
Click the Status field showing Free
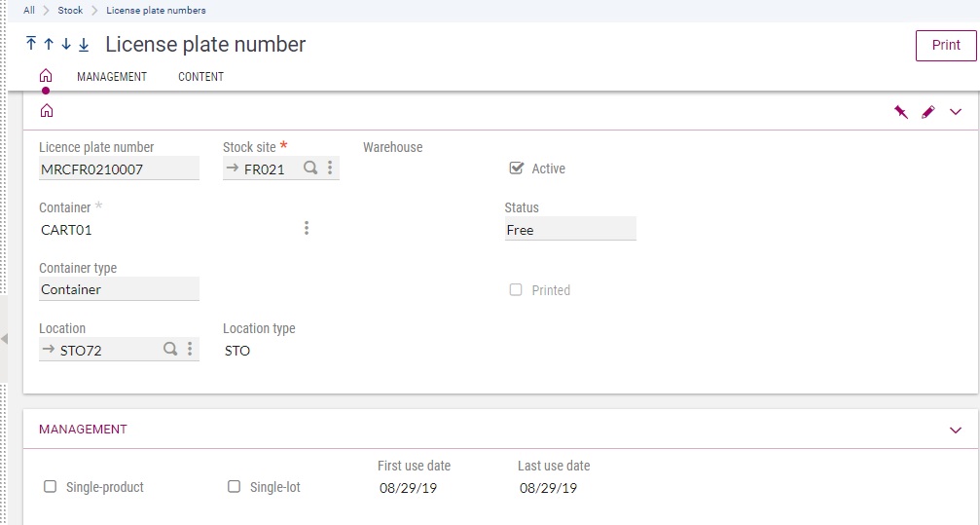(x=570, y=229)
